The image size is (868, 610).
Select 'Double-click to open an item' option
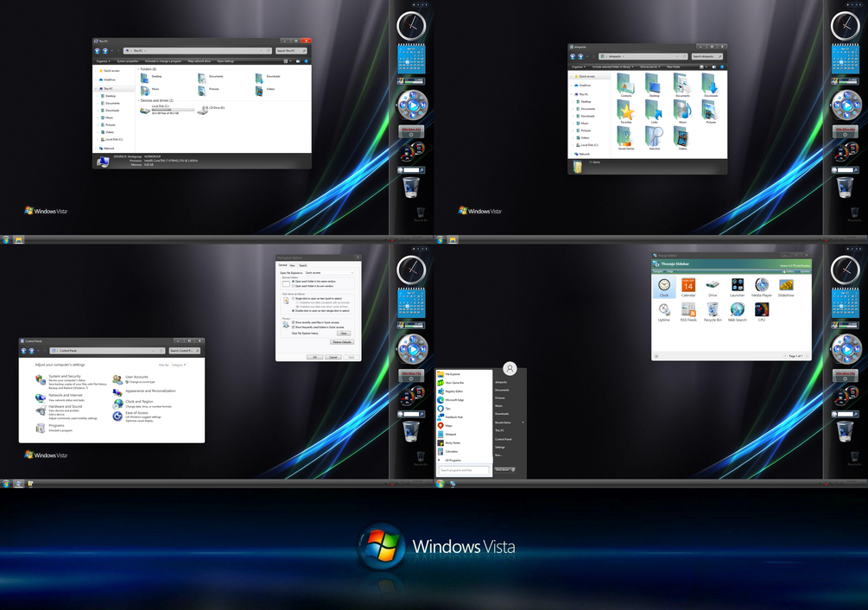(320, 311)
